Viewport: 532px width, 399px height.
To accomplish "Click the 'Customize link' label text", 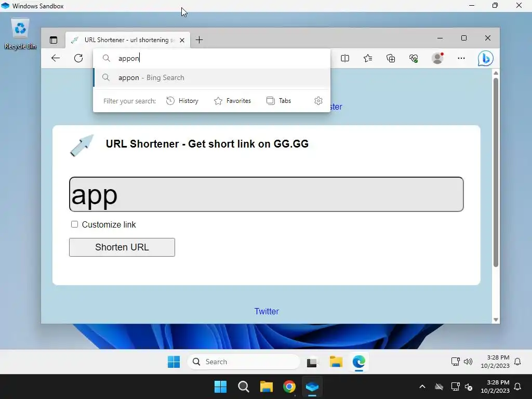I will click(109, 224).
